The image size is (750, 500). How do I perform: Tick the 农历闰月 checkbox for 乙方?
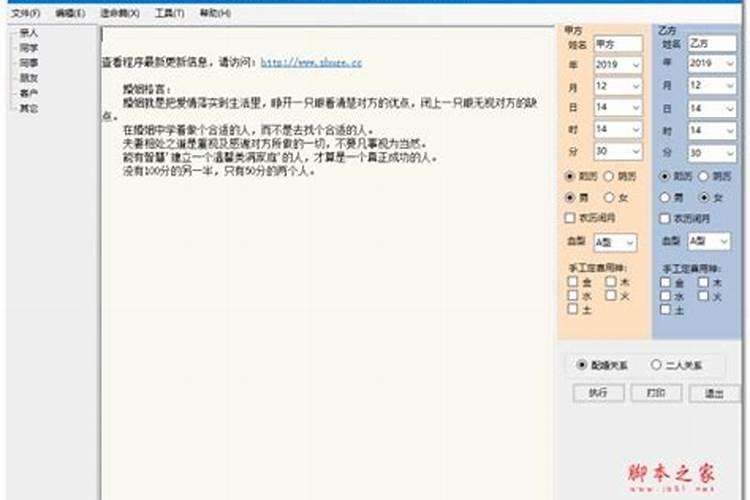point(664,219)
